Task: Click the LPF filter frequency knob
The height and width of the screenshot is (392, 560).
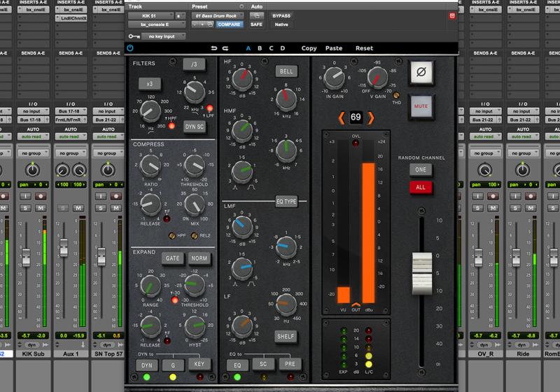Action: pos(195,92)
